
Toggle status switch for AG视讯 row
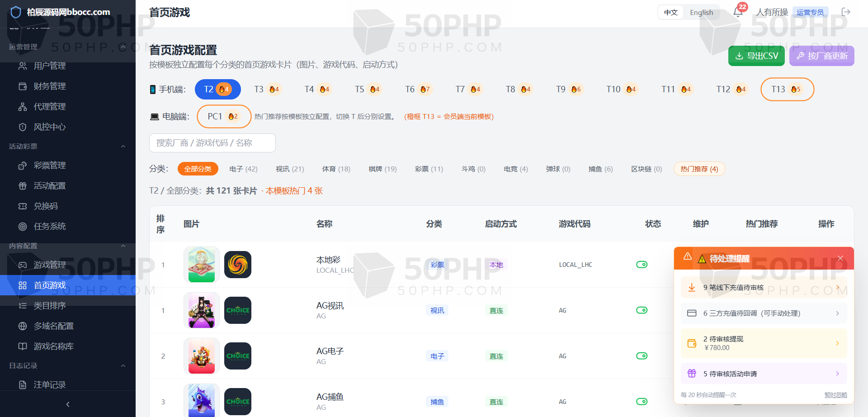642,310
